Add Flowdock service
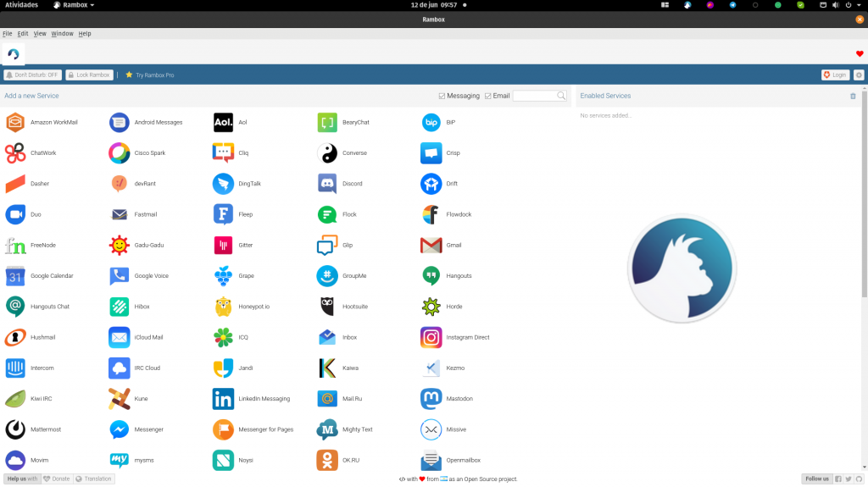The height and width of the screenshot is (487, 868). coord(446,214)
